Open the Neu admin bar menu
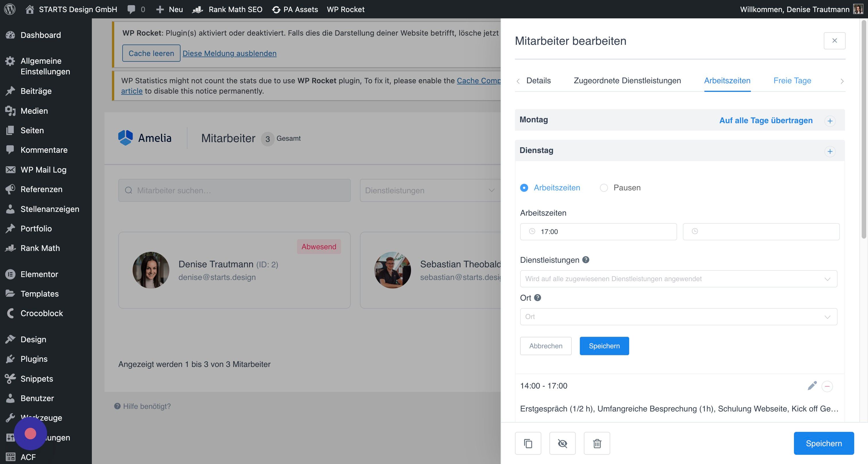 point(169,9)
